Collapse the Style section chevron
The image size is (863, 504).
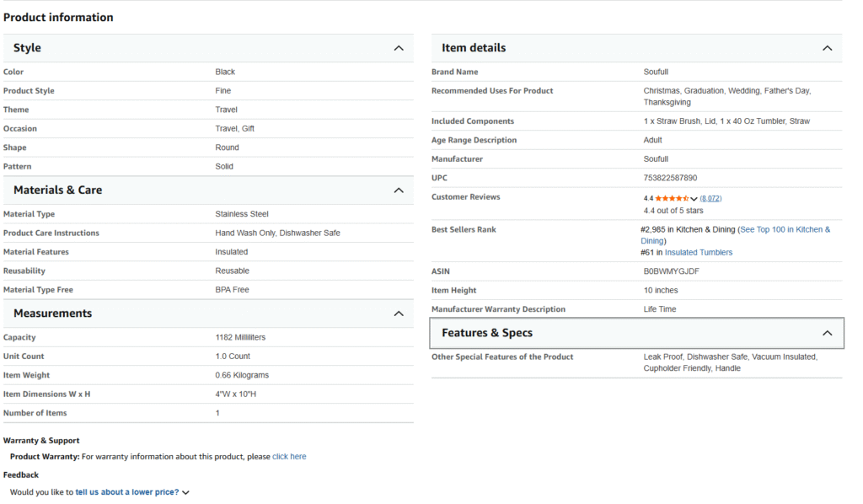(x=399, y=48)
